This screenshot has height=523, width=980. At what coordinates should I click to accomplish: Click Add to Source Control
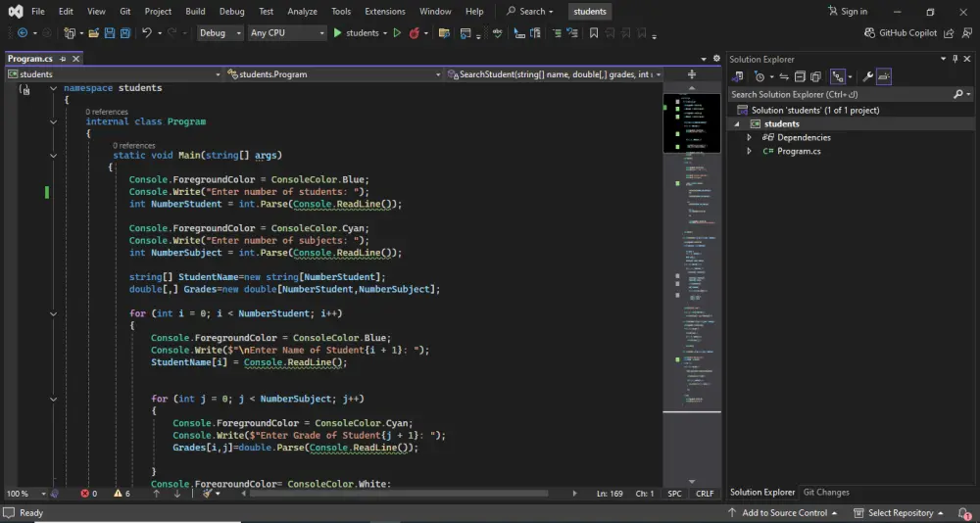pyautogui.click(x=783, y=513)
